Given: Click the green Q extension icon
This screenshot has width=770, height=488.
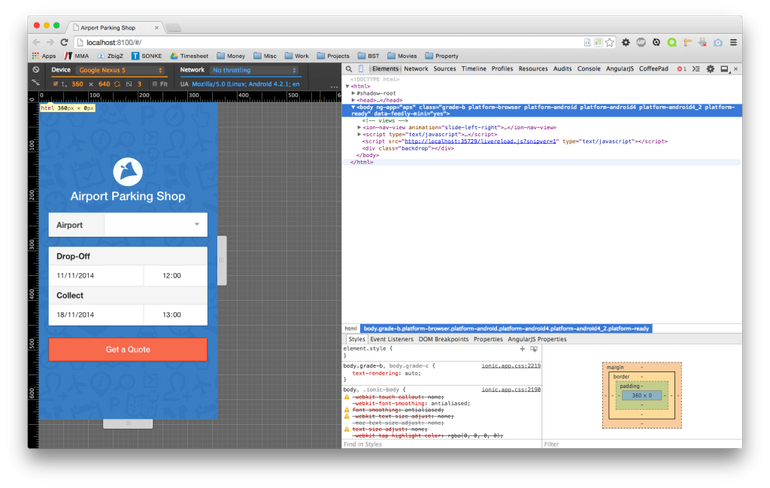Looking at the screenshot, I should (672, 43).
